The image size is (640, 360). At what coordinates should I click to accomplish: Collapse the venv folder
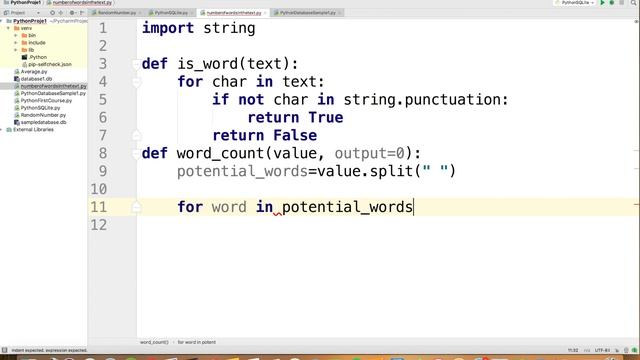8,28
